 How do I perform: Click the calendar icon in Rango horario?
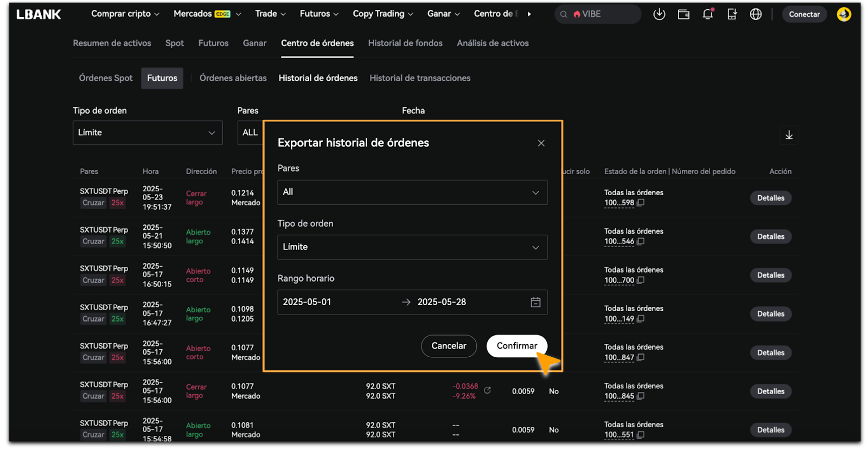(535, 303)
